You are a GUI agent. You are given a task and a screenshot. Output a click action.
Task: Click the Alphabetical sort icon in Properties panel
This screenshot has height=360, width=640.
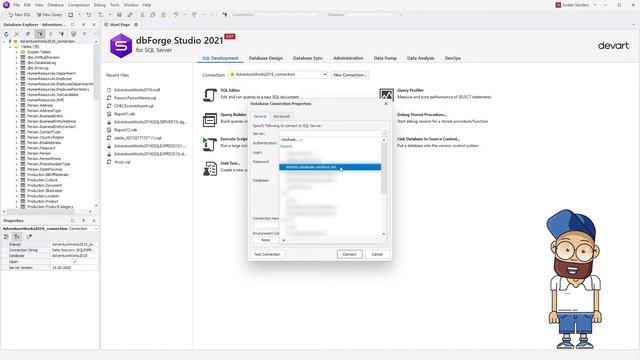[x=17, y=237]
